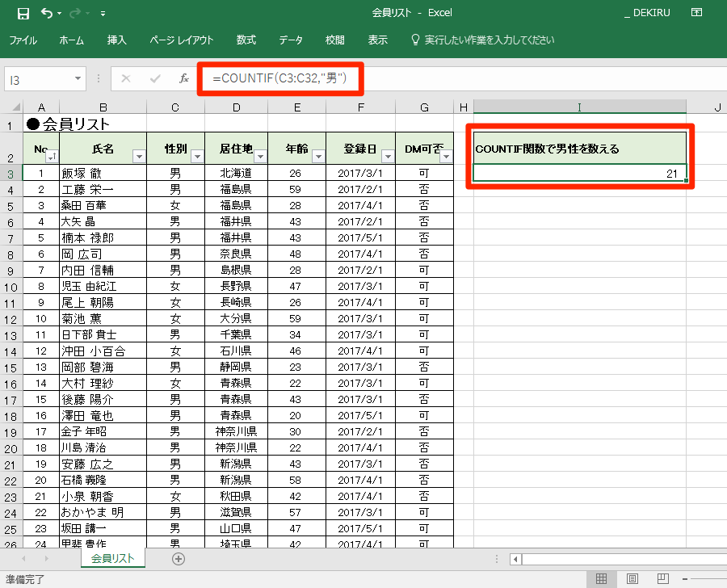Click the 準備完了 status text
727x588 pixels.
click(x=24, y=579)
